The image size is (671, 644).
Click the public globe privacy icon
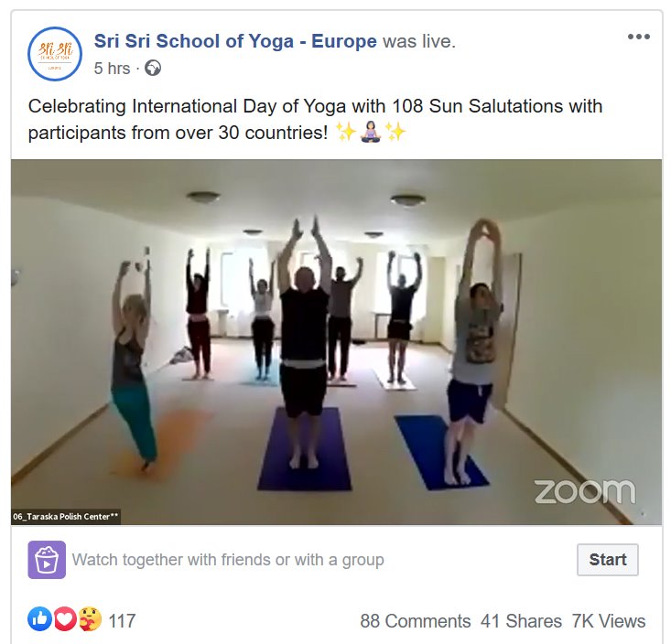coord(153,69)
